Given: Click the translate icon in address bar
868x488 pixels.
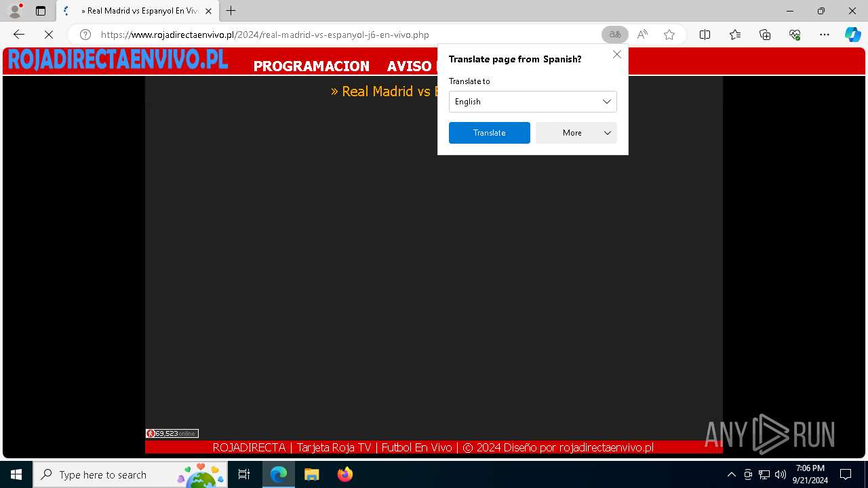Looking at the screenshot, I should click(x=615, y=35).
